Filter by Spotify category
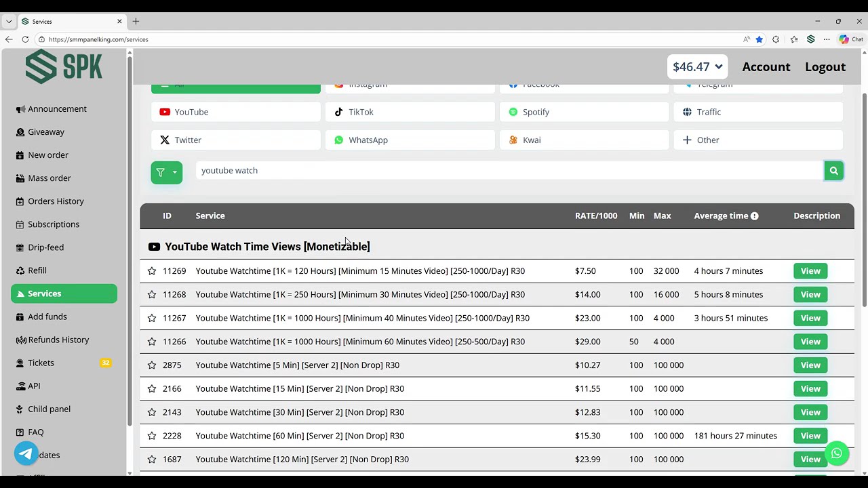Screen dimensions: 868x488 click(x=585, y=112)
